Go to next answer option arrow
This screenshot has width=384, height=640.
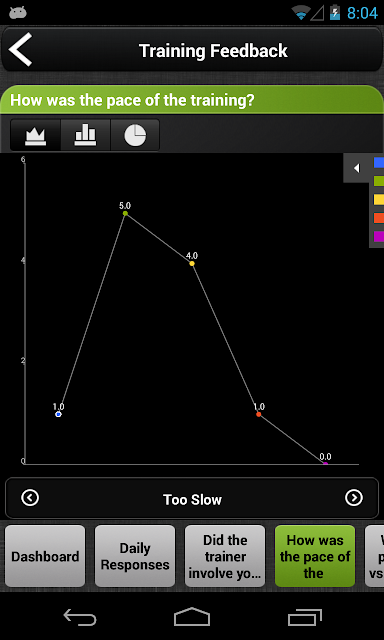(353, 498)
